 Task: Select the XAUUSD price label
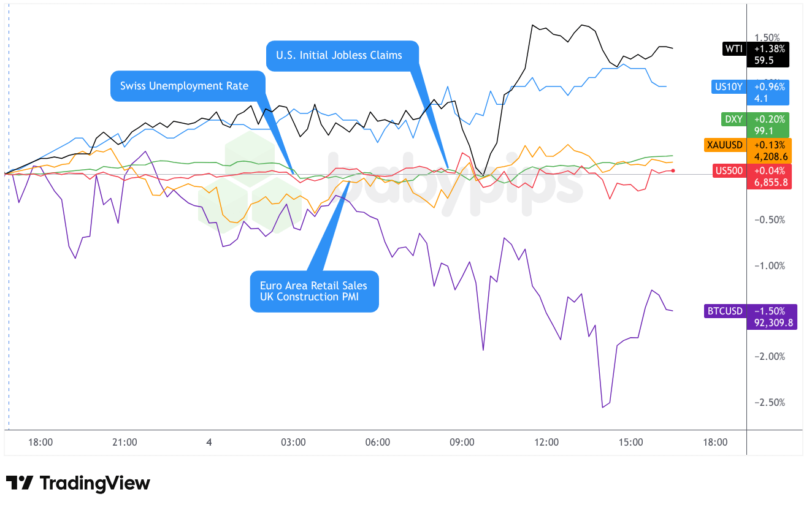[724, 145]
